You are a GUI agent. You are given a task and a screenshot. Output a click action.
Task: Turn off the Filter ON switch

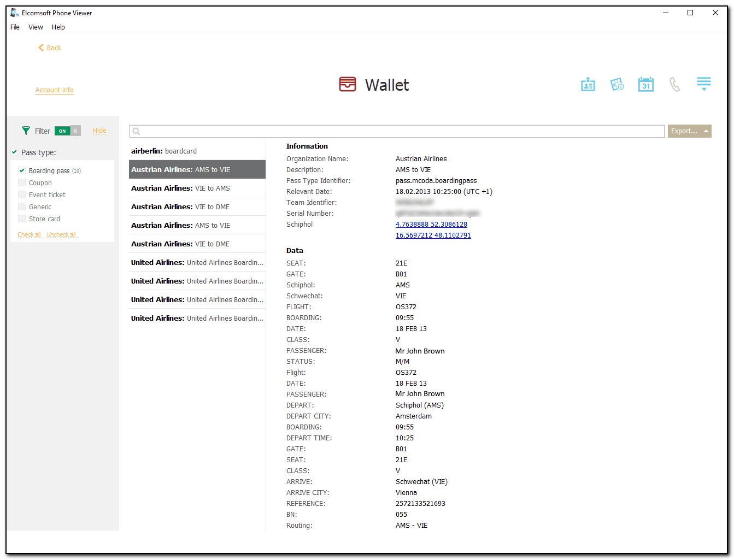pyautogui.click(x=68, y=131)
